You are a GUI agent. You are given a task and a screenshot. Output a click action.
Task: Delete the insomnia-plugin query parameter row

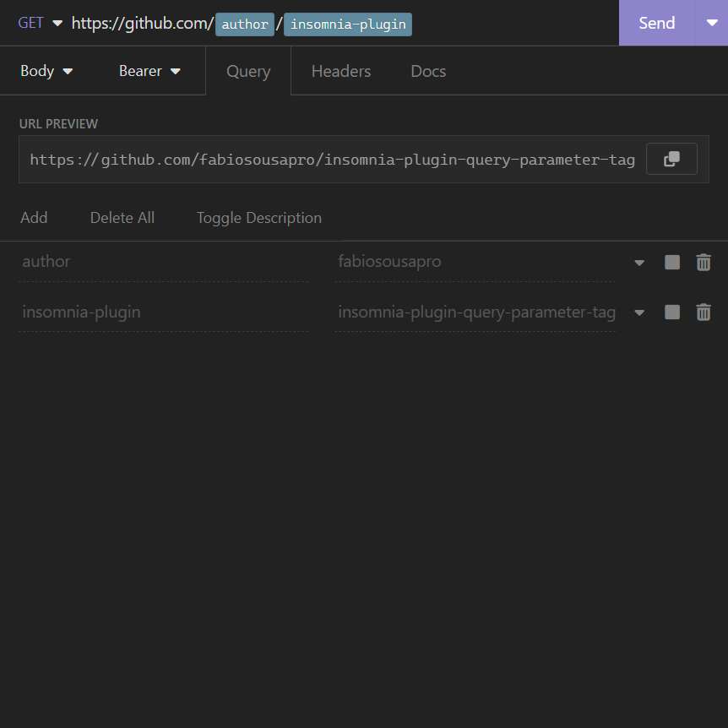pos(704,312)
